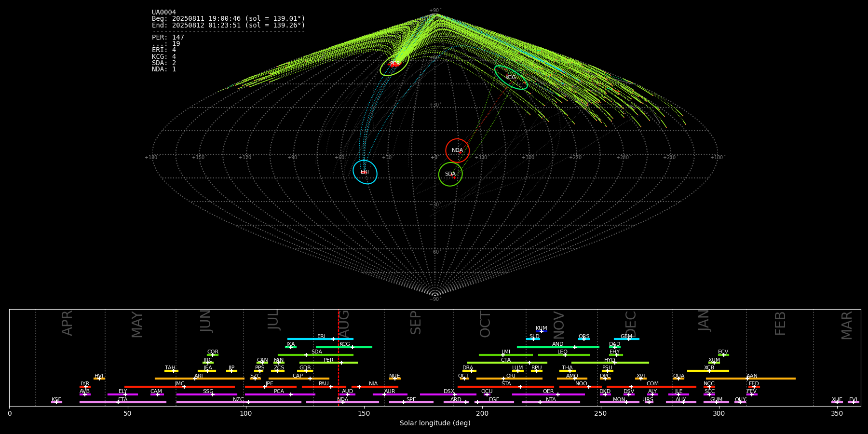
Task: Click the STA shower bar in timeline
Action: tap(506, 387)
